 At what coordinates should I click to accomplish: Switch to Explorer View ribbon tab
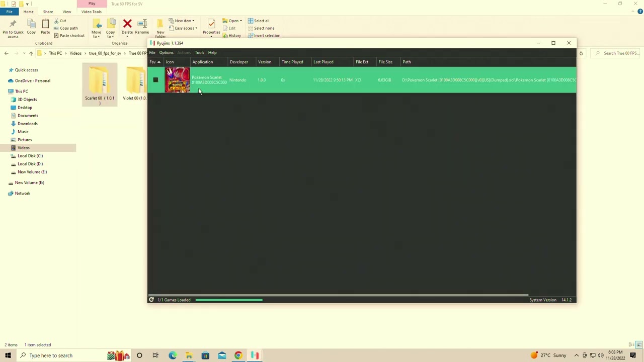click(x=66, y=12)
